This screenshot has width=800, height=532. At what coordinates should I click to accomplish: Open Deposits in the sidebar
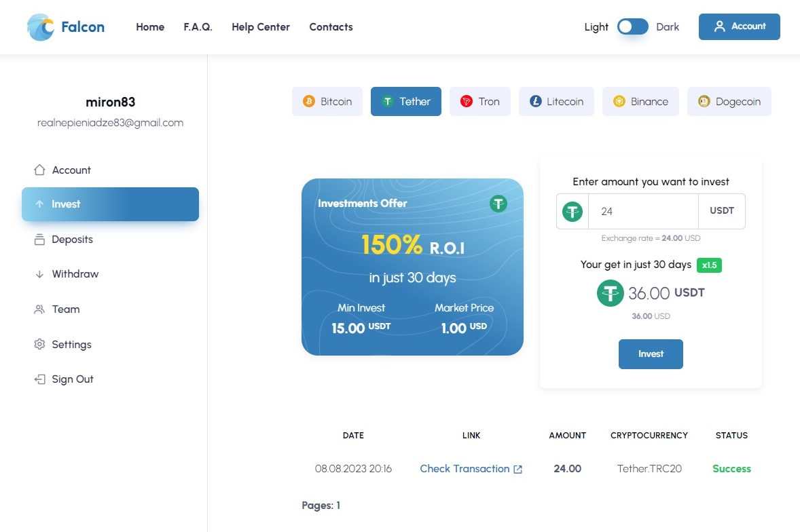[110, 240]
